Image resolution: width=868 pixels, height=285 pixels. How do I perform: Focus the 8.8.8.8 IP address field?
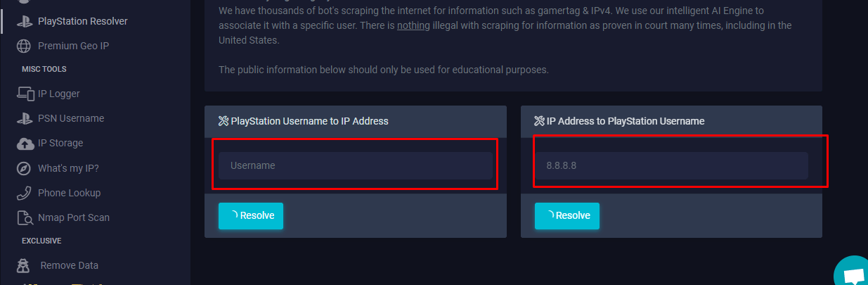671,165
